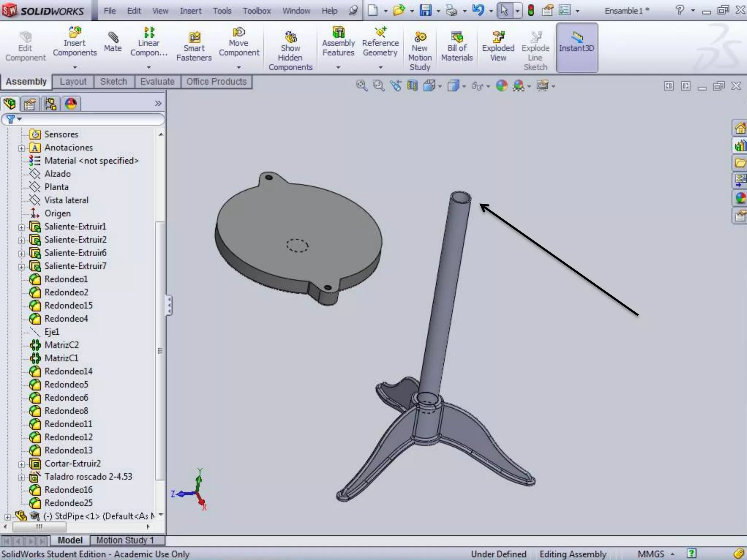The width and height of the screenshot is (747, 560).
Task: Click the Zoom to Fit magnifier
Action: [361, 86]
